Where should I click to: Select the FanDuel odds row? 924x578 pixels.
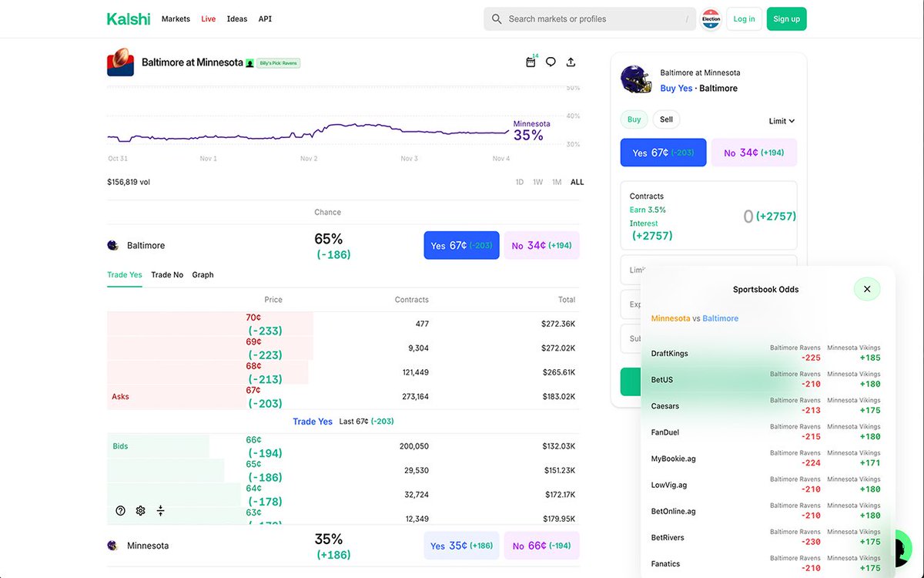[x=766, y=432]
